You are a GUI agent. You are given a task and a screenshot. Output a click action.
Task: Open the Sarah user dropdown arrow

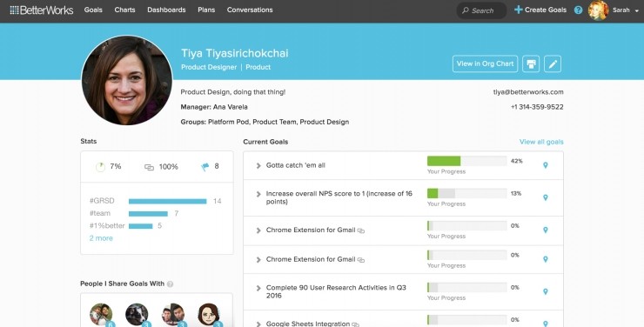[x=637, y=11]
